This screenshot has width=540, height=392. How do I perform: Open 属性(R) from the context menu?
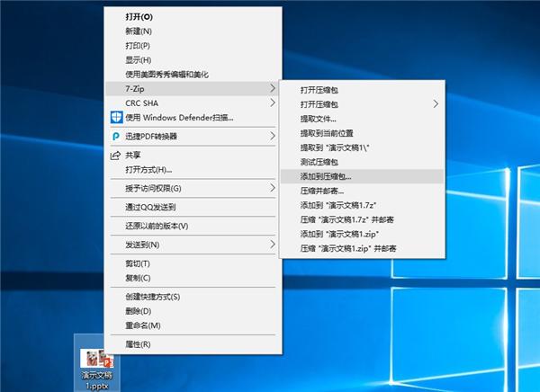tap(193, 343)
